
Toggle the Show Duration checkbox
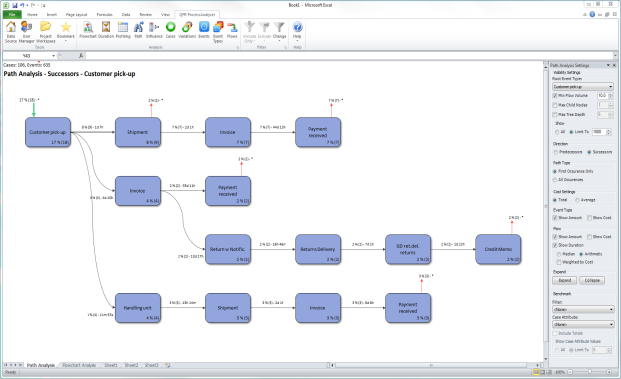[555, 245]
